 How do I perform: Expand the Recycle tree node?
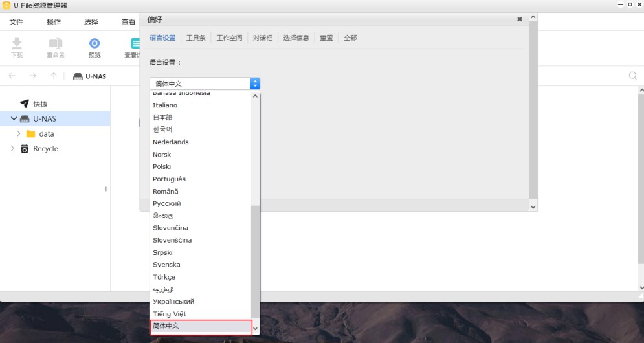click(x=12, y=149)
